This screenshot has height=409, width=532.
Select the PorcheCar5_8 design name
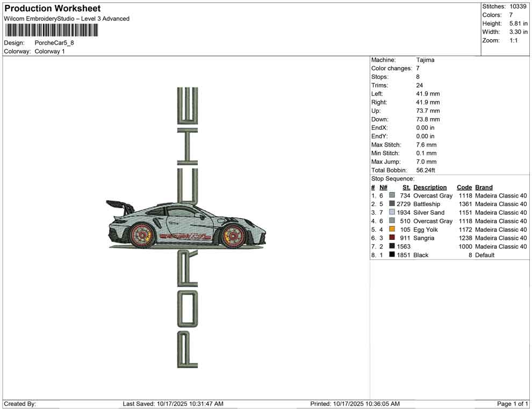click(54, 42)
